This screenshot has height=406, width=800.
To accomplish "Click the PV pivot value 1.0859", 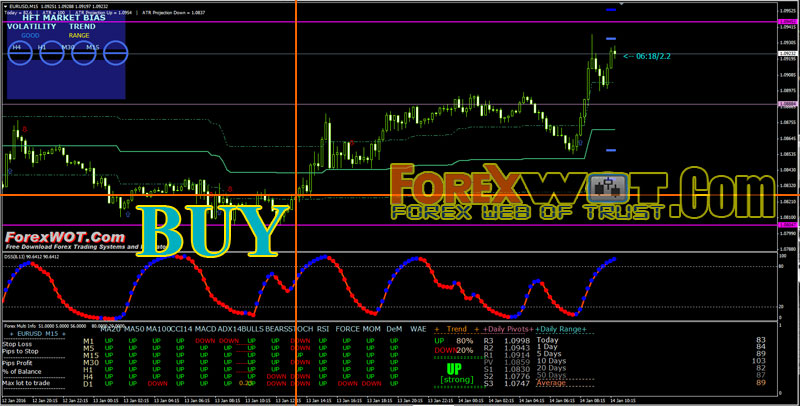I will tap(517, 362).
